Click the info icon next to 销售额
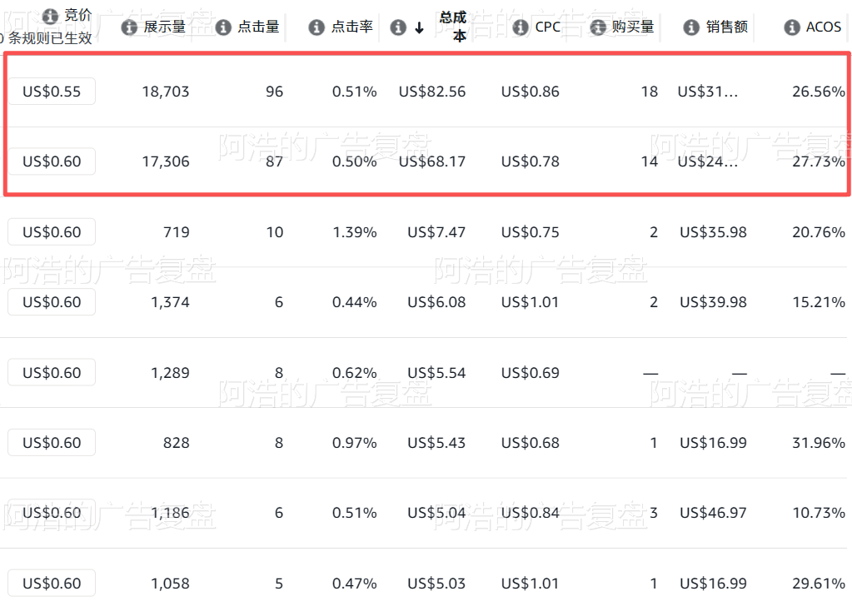Viewport: 852px width, 616px height. [691, 27]
